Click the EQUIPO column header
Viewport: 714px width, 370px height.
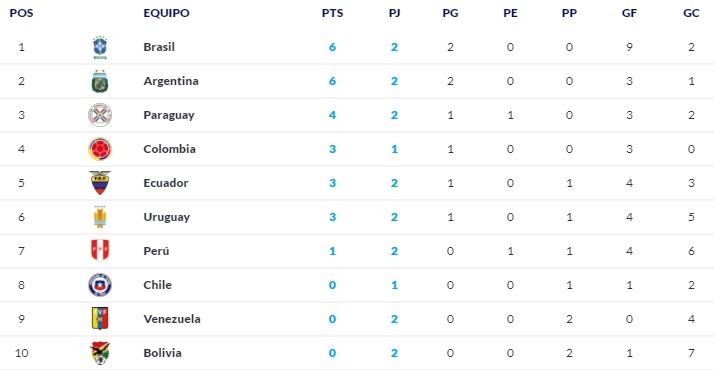click(166, 13)
